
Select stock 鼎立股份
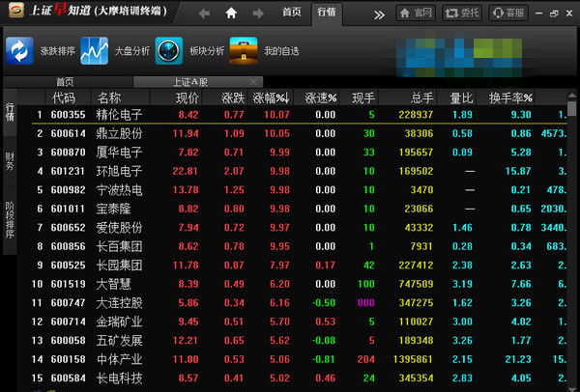point(119,133)
